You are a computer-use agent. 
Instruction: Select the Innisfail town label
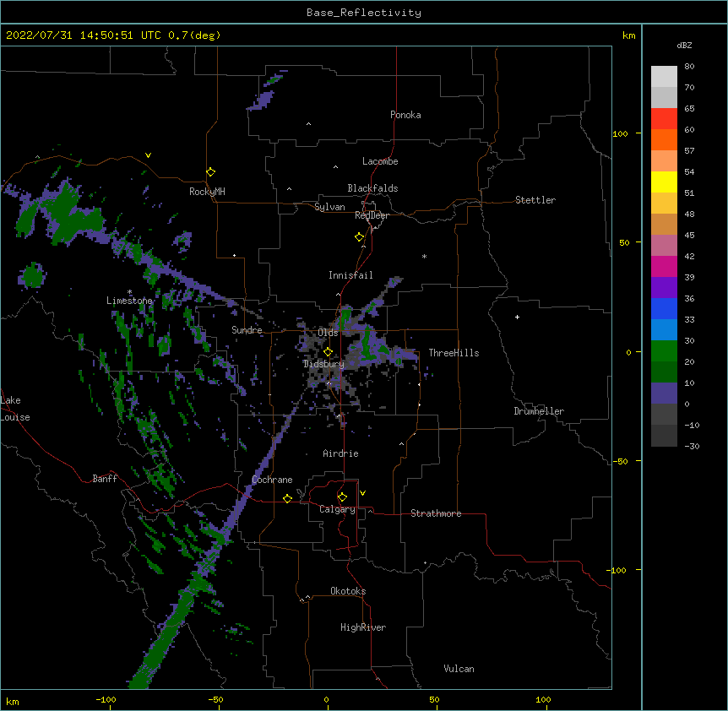coord(350,275)
